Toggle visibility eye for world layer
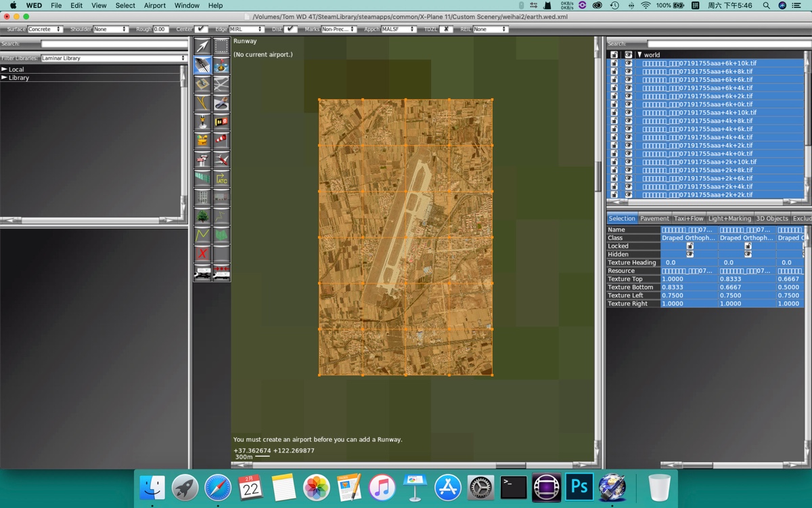This screenshot has width=812, height=508. tap(629, 55)
